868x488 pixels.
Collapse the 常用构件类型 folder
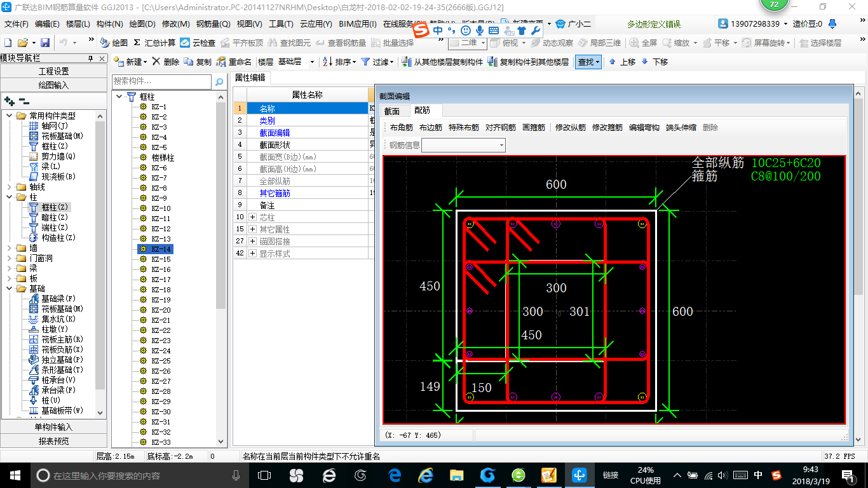point(10,116)
